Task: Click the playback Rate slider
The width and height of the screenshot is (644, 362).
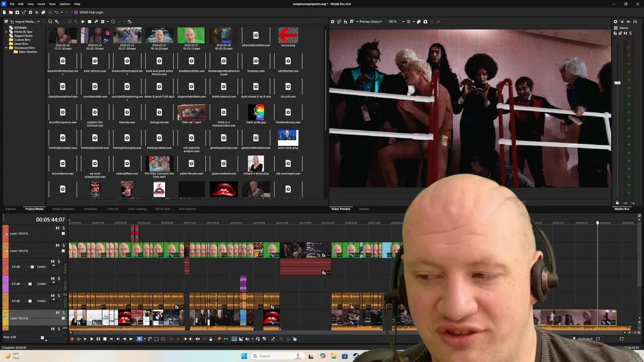Action: [x=42, y=337]
